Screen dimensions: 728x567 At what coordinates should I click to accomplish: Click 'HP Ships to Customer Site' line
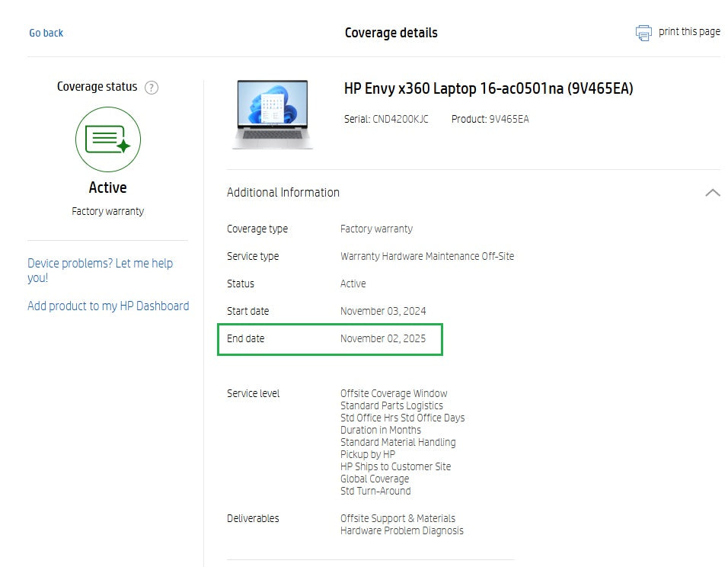tap(395, 466)
